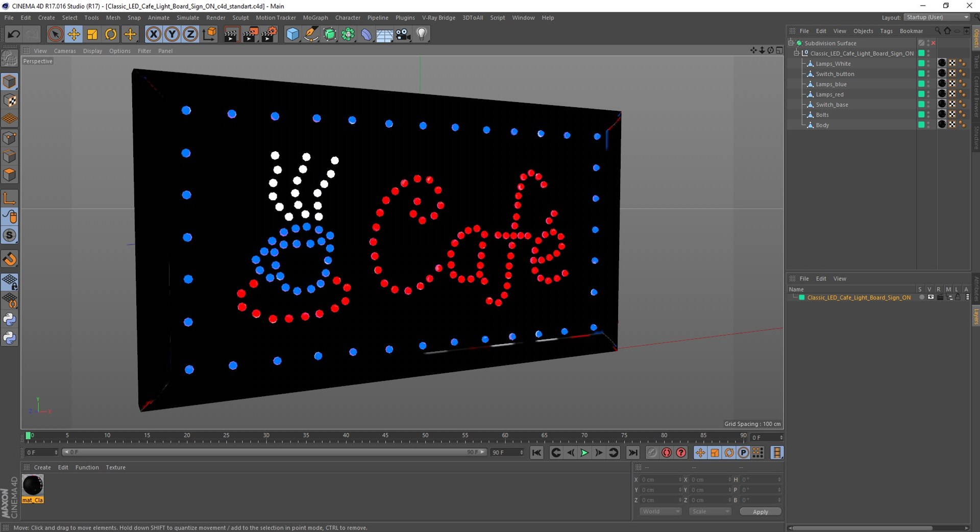Add a Subdivision Surface generator icon
The image size is (980, 532).
pos(330,34)
